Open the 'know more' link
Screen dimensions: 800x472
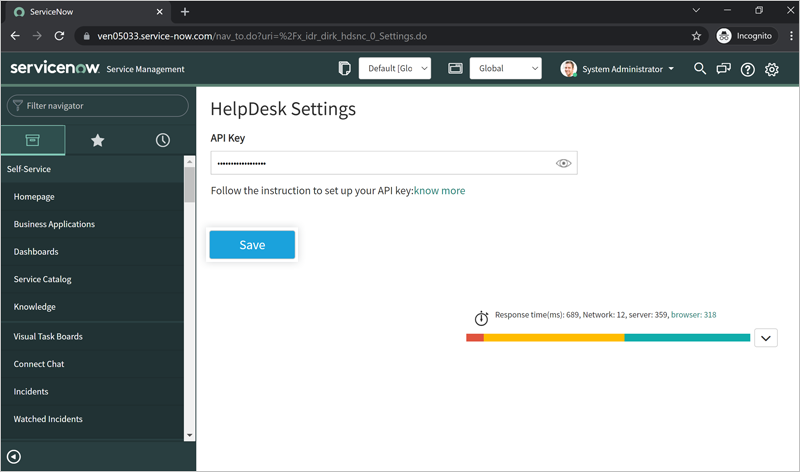439,190
